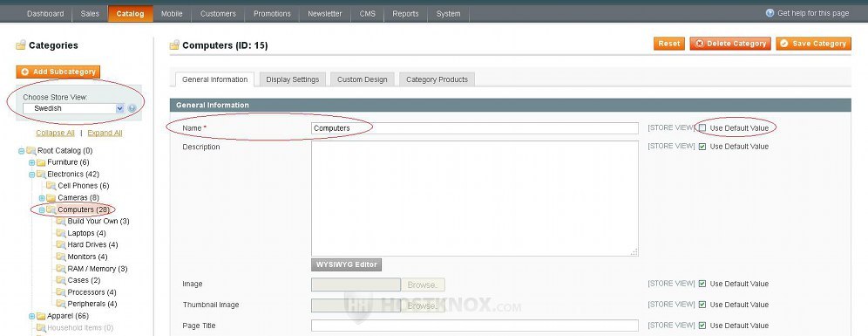Open the Customers menu
Image resolution: width=868 pixels, height=336 pixels.
coord(218,14)
